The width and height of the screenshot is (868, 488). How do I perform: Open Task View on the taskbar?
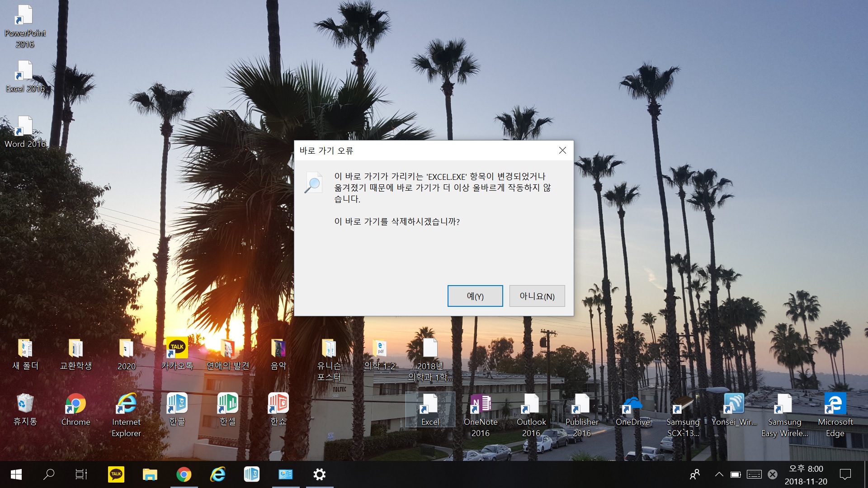[x=81, y=474]
